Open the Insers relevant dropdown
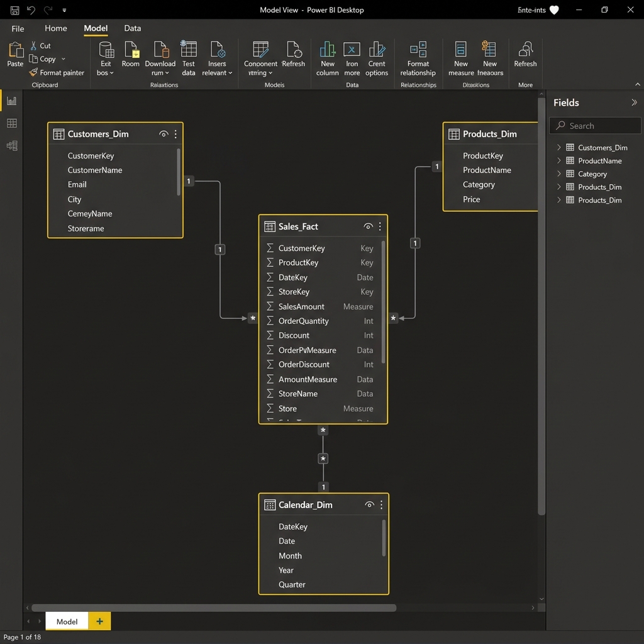 [217, 58]
